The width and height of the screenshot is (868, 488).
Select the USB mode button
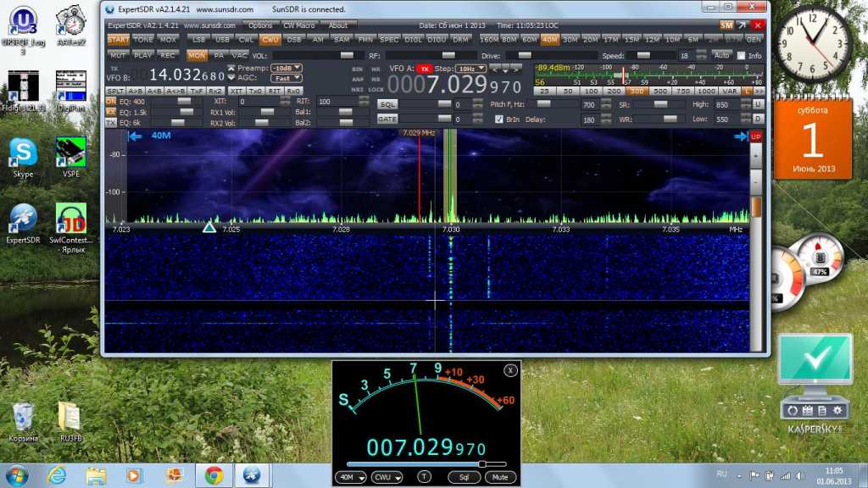[222, 40]
